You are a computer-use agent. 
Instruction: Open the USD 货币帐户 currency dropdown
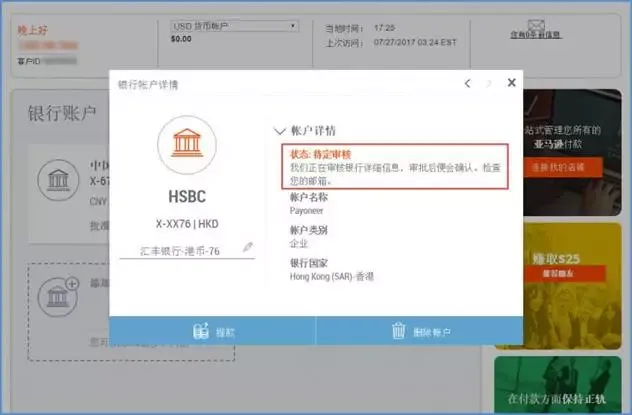[234, 26]
